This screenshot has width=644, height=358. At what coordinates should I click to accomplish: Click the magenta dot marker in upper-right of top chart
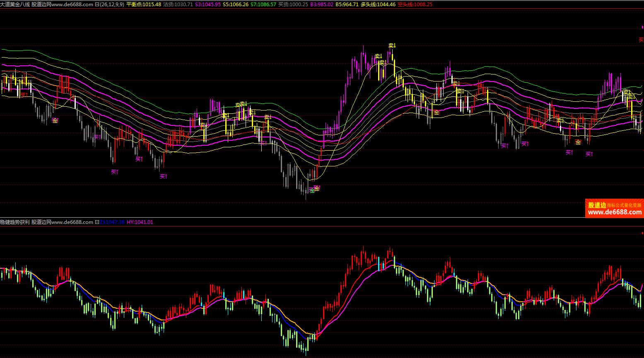[642, 27]
